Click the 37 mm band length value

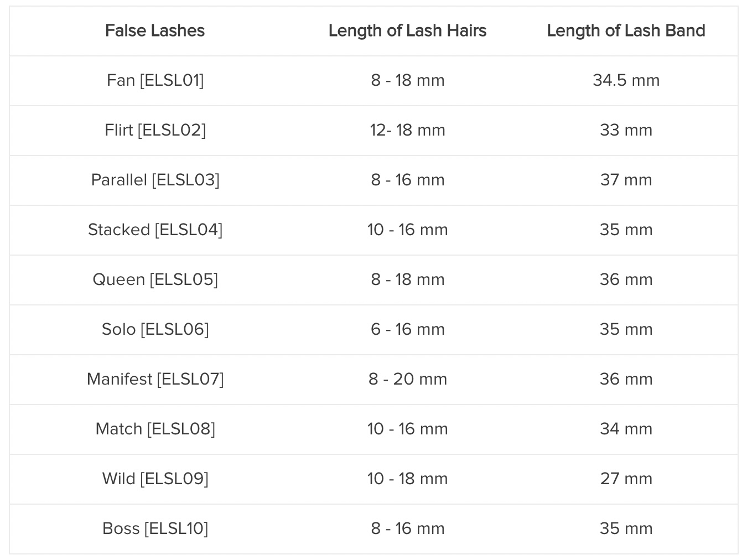tap(626, 180)
